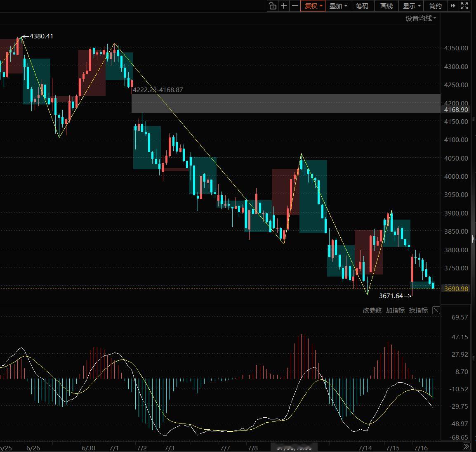Click the bottom-right scroll arrows icon

[x=467, y=446]
